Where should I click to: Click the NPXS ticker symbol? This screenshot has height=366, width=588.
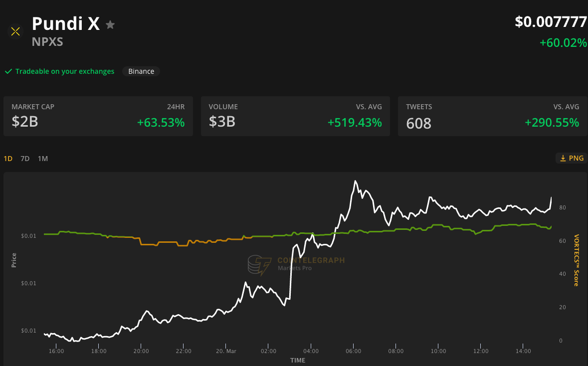point(47,41)
